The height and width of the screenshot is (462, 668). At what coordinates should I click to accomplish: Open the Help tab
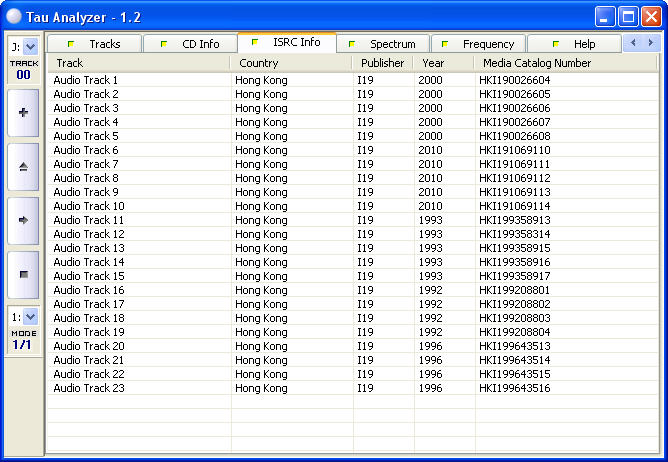(574, 44)
